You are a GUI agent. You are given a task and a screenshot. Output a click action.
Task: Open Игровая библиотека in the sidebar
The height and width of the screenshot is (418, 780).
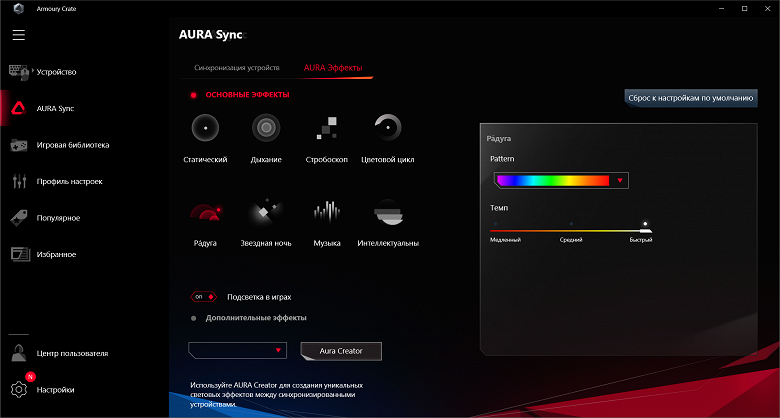[73, 145]
